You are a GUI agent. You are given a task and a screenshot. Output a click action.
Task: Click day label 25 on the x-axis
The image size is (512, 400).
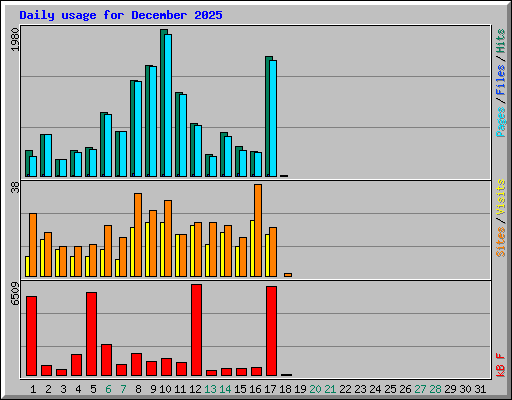pos(390,389)
